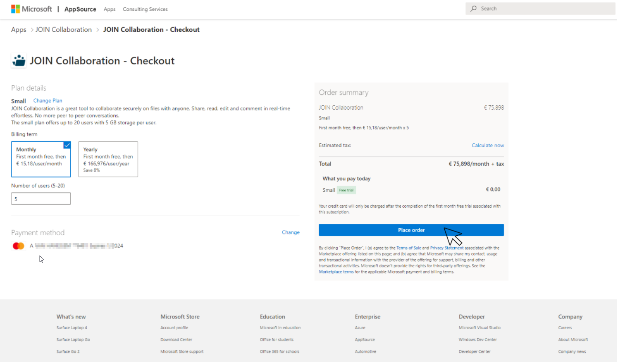Open the Automotive footer link
The image size is (617, 364).
coord(366,352)
